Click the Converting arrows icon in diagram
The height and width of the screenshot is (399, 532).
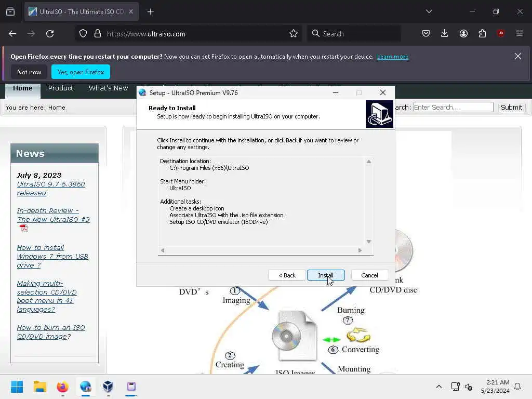(x=358, y=335)
